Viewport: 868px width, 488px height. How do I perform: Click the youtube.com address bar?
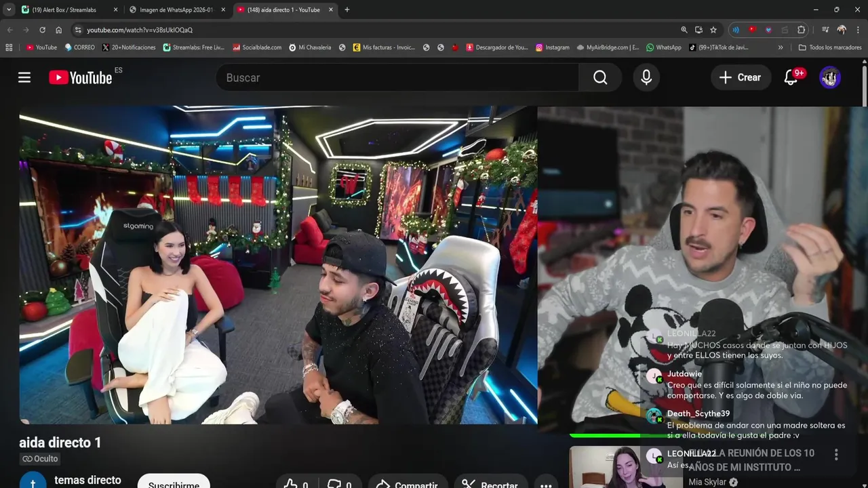pos(373,30)
